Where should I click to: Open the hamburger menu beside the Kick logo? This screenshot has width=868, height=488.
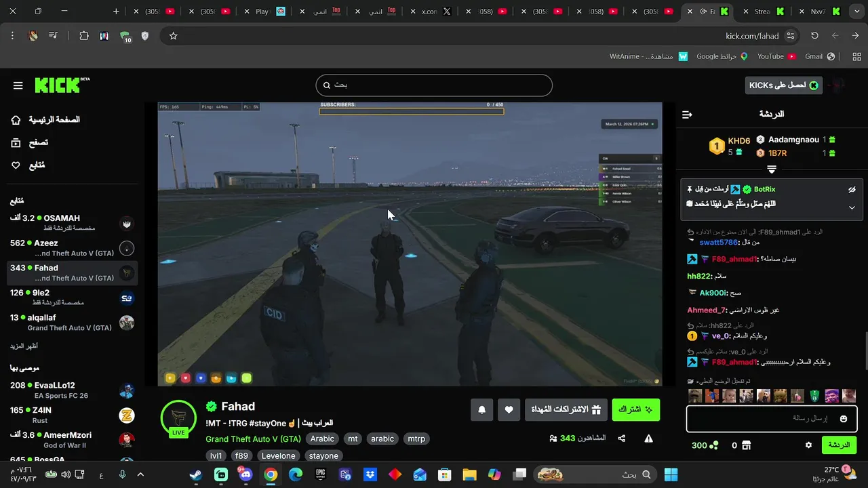pos(18,85)
